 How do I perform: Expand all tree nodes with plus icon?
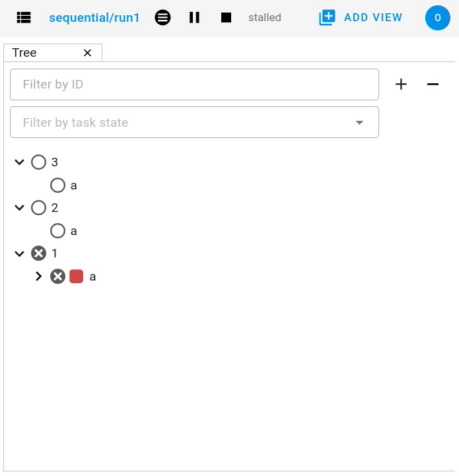[401, 85]
